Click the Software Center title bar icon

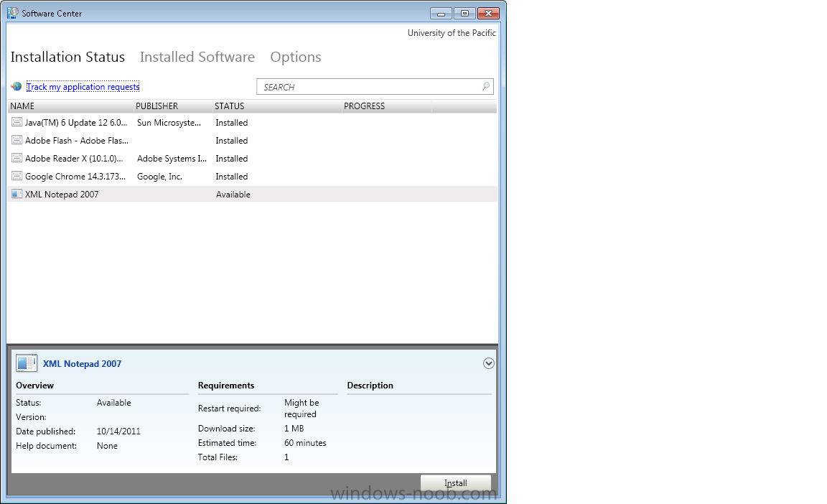13,13
